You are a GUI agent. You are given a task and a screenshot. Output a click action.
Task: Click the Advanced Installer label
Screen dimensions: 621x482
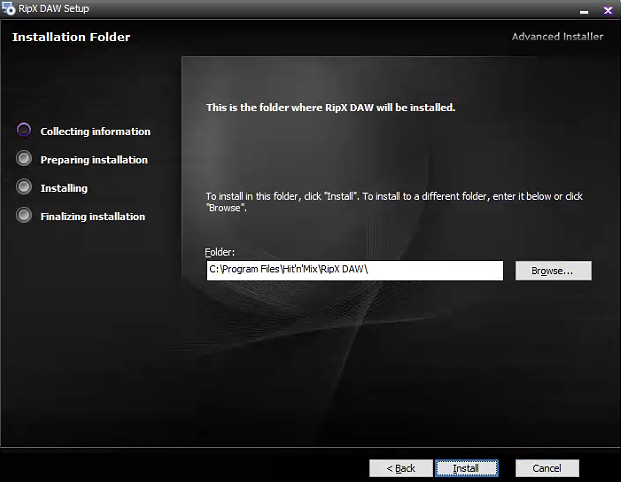[x=557, y=37]
